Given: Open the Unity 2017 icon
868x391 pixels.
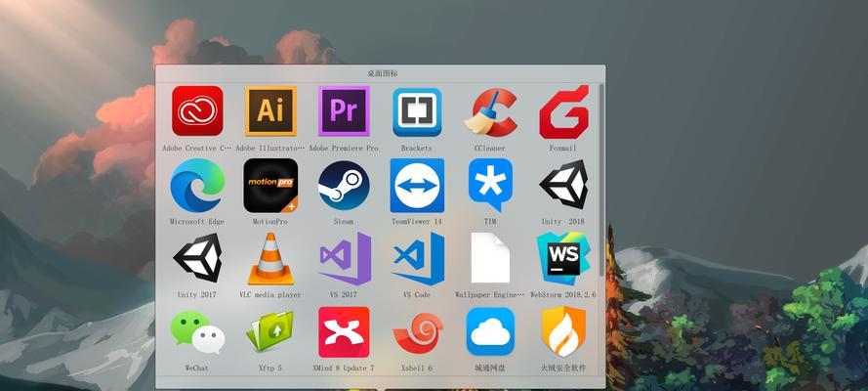Looking at the screenshot, I should pyautogui.click(x=197, y=257).
